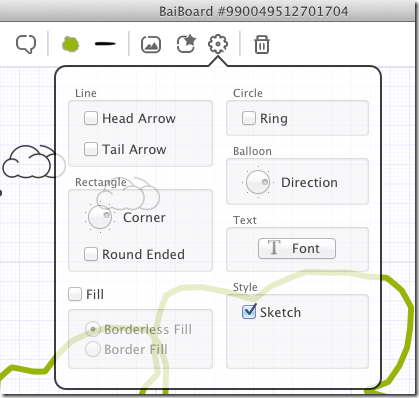Choose the line thickness stroke icon
The height and width of the screenshot is (398, 419).
click(105, 44)
